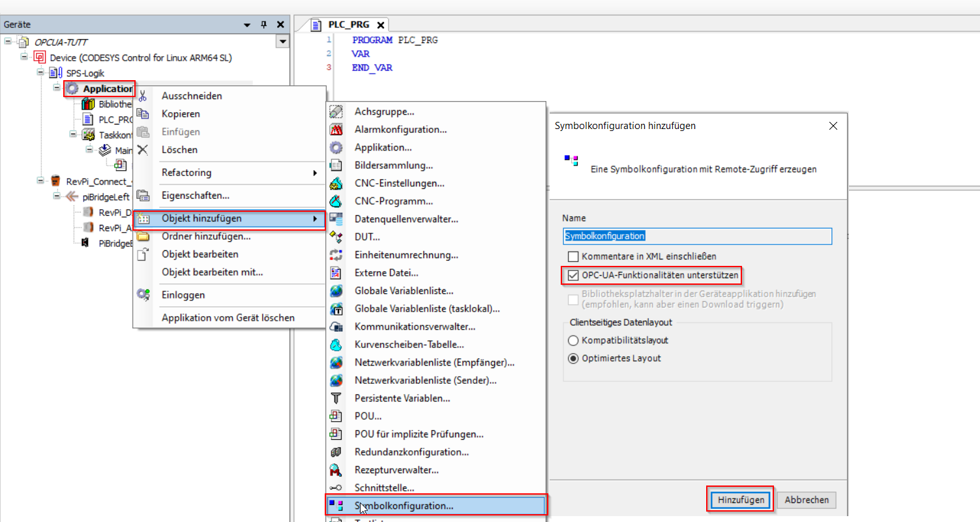Click the Kopieren icon in the context menu
The image size is (980, 522).
coord(143,113)
